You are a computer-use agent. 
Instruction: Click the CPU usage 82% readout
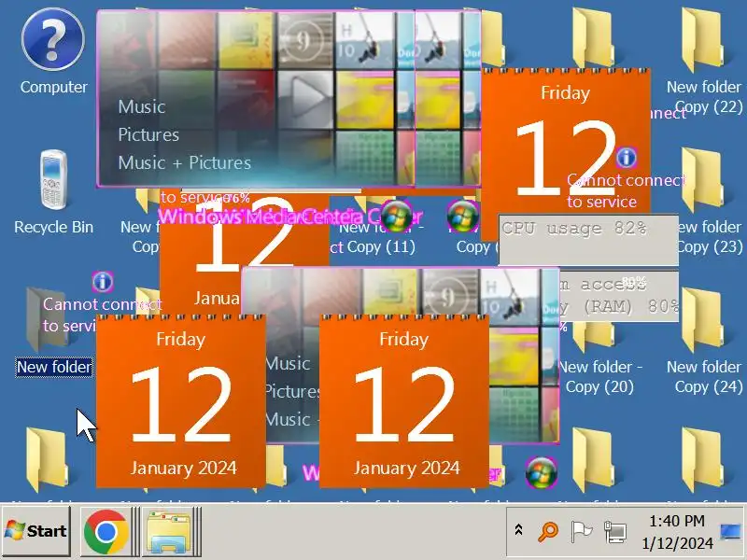pyautogui.click(x=588, y=240)
